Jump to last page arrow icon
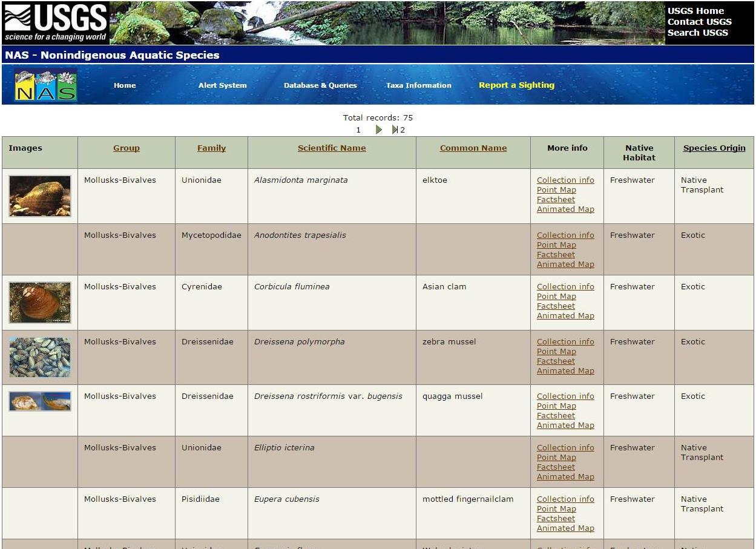 point(395,130)
